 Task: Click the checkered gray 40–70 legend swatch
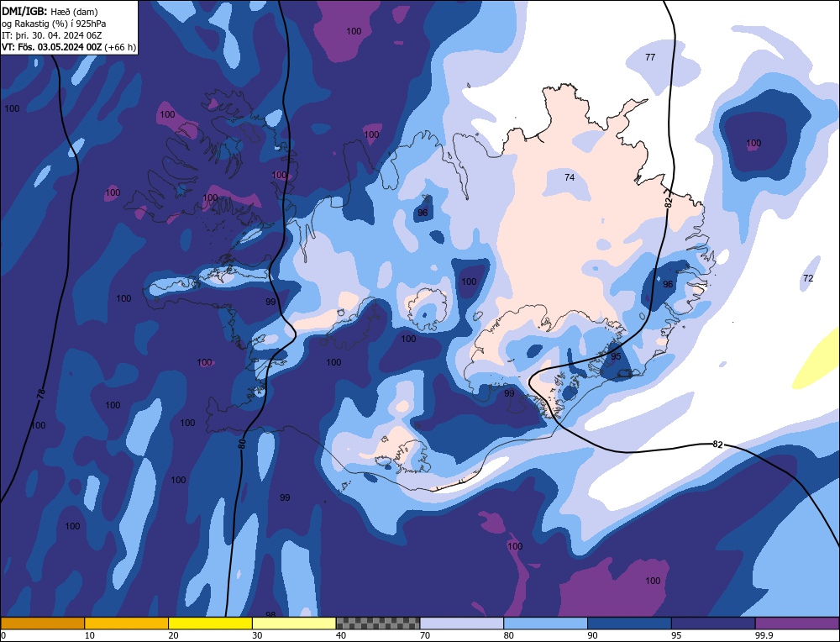(378, 623)
